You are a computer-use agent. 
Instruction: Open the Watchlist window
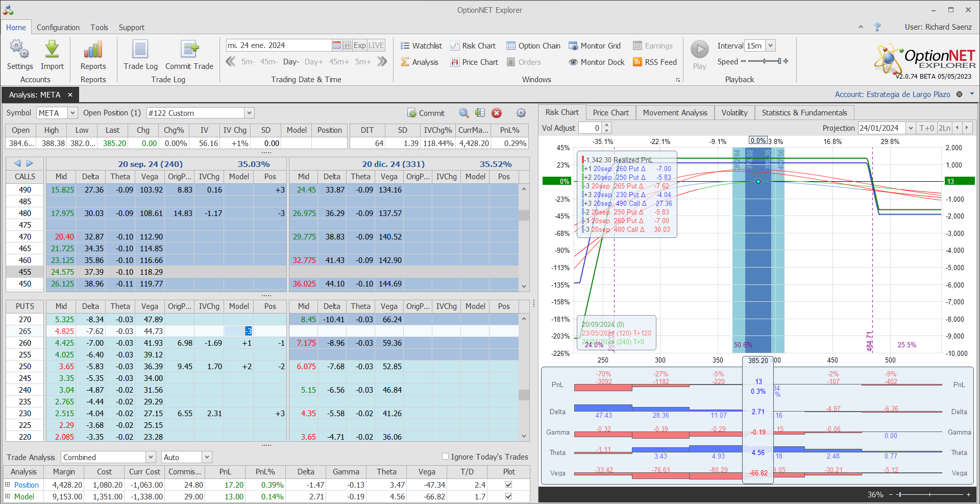pos(421,46)
